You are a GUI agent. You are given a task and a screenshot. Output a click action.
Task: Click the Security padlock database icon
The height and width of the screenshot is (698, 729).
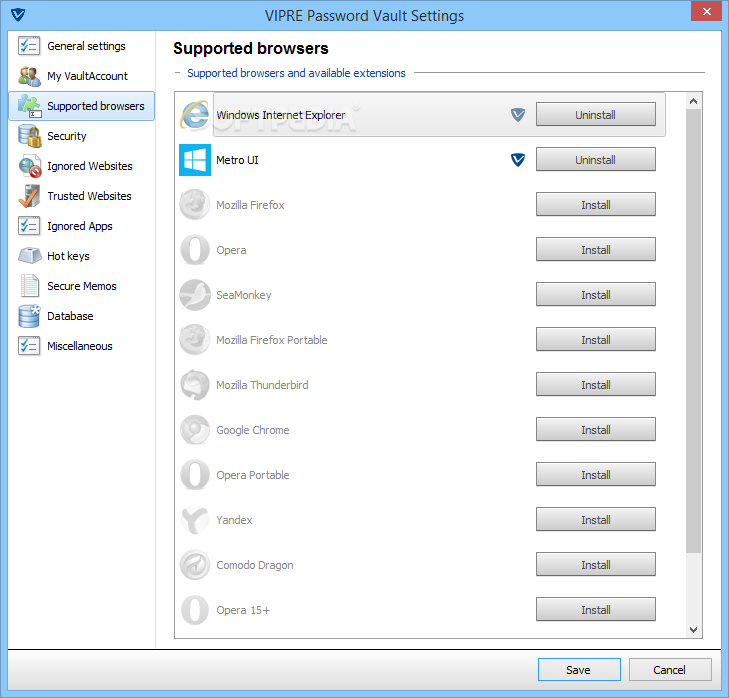click(29, 136)
